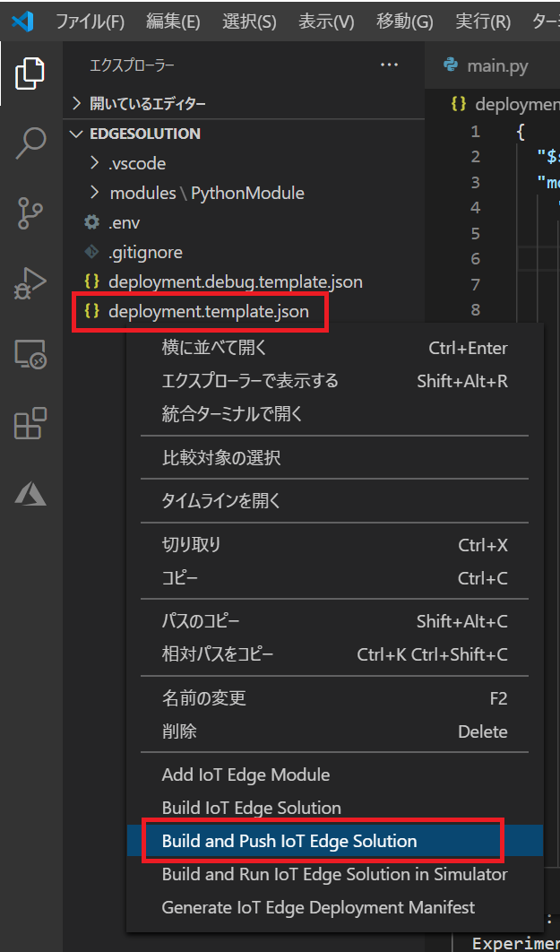This screenshot has width=560, height=952.
Task: Choose パスのコピー menu entry
Action: coord(334,622)
